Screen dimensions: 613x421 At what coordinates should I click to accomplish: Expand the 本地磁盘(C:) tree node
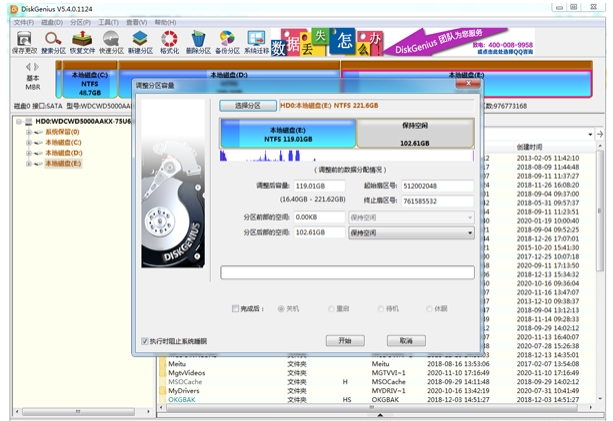(29, 143)
